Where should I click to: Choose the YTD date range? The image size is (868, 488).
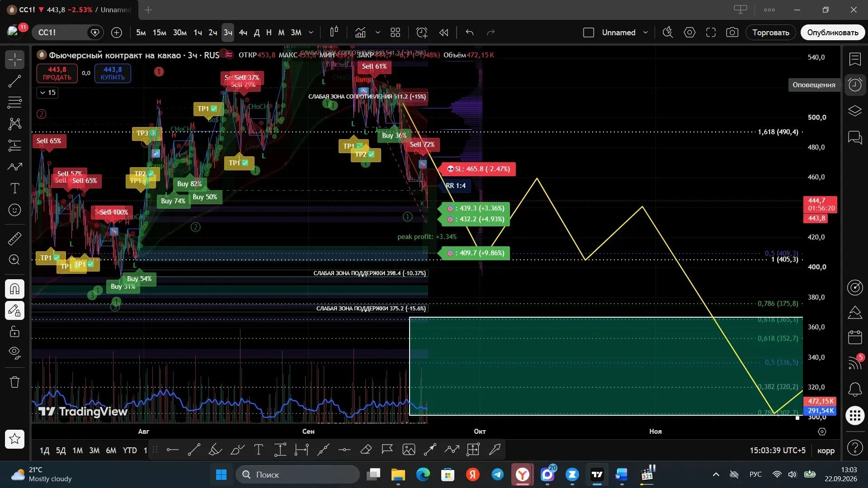pyautogui.click(x=130, y=450)
